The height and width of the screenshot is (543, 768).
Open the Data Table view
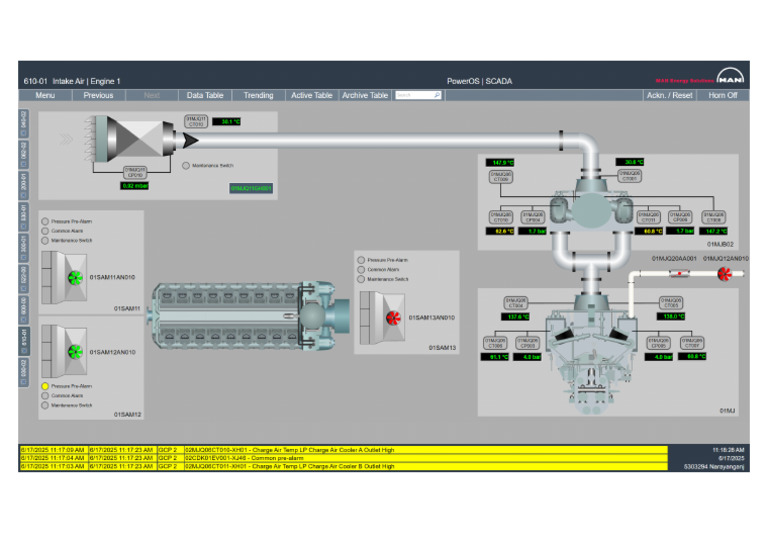(x=205, y=95)
